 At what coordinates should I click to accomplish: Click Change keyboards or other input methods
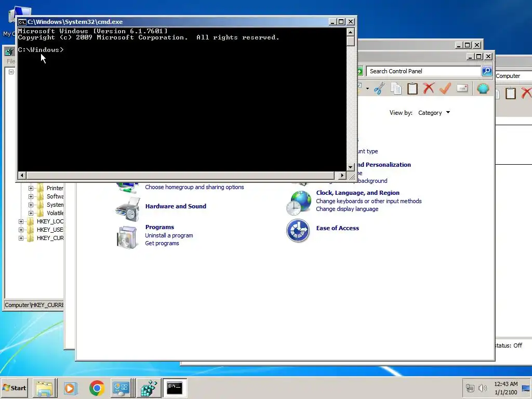pyautogui.click(x=369, y=201)
